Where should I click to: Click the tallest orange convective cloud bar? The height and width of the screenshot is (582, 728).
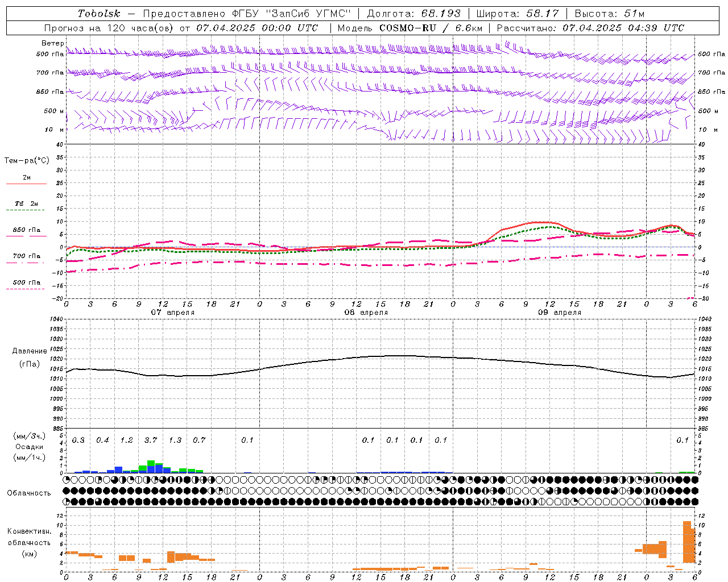coord(687,542)
